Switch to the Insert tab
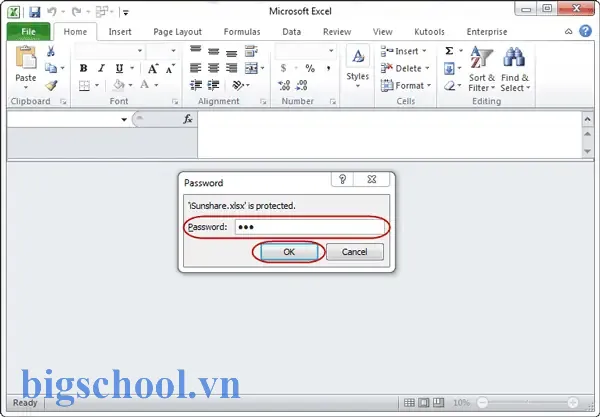Screen dimensions: 600x417 coord(120,32)
